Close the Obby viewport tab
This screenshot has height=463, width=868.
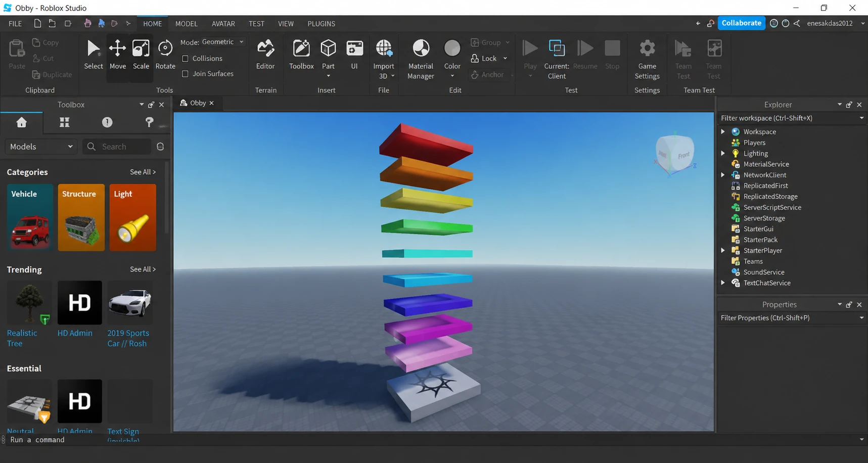tap(211, 103)
